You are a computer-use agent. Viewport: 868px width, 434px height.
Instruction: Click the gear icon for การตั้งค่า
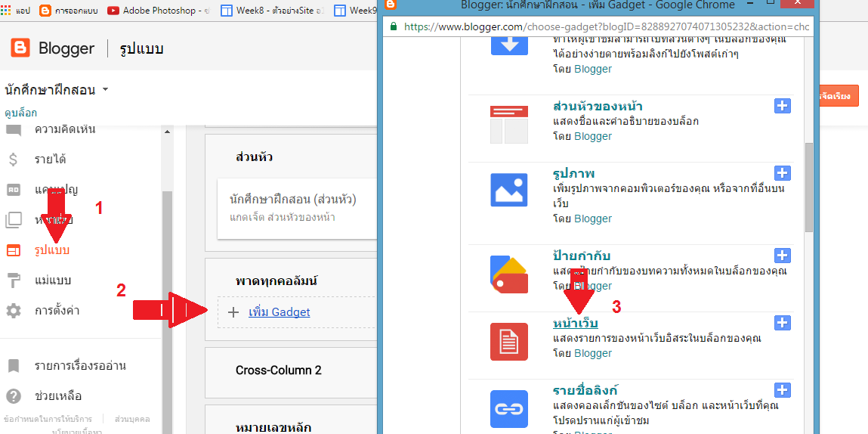click(14, 311)
